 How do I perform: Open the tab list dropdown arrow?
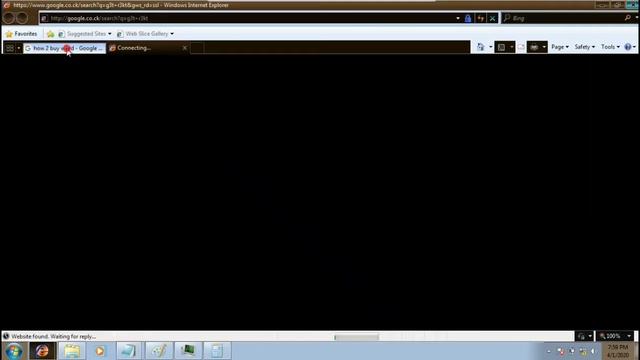tap(18, 48)
